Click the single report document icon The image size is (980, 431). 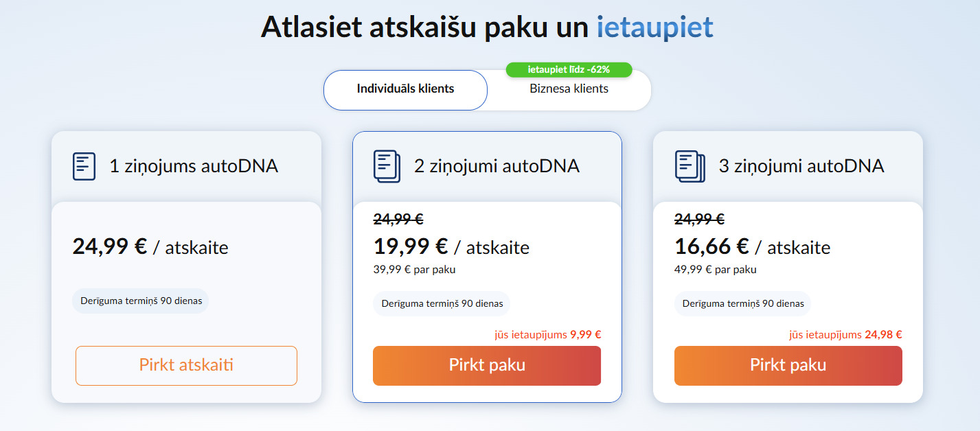pos(84,166)
